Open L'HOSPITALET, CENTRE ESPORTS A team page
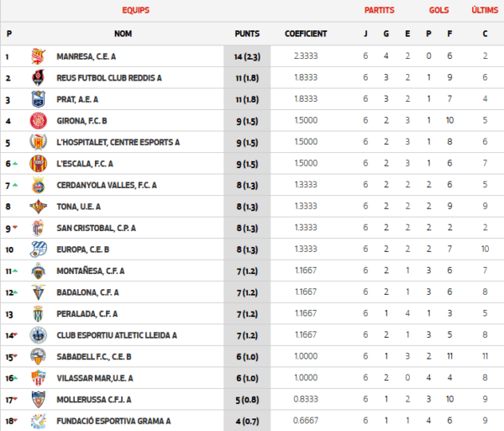Image resolution: width=504 pixels, height=431 pixels. (x=118, y=142)
